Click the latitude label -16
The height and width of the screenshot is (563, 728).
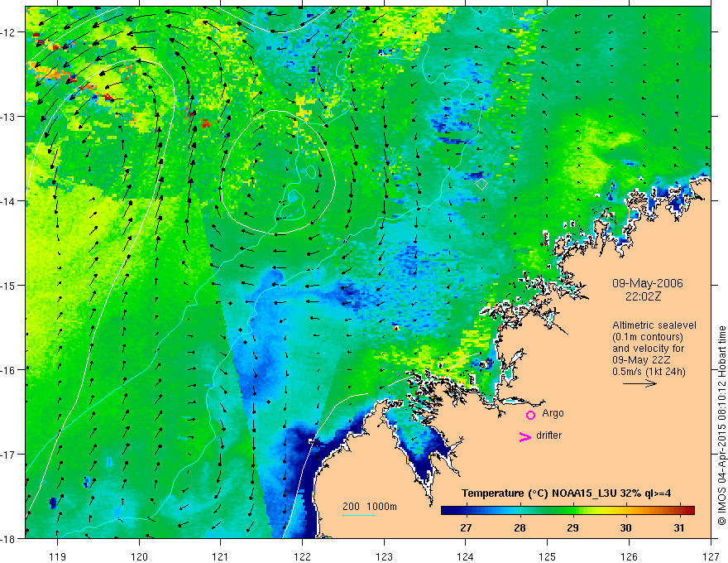(x=9, y=370)
